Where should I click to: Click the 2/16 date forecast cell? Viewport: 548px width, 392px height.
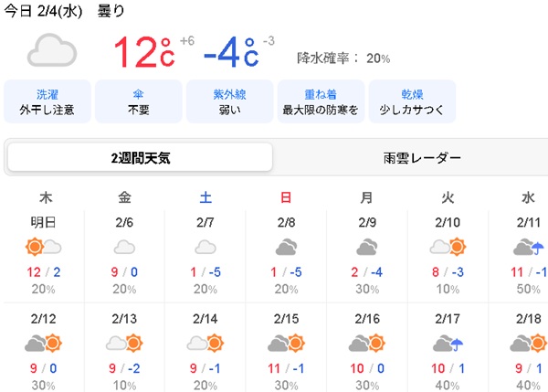[x=367, y=350]
